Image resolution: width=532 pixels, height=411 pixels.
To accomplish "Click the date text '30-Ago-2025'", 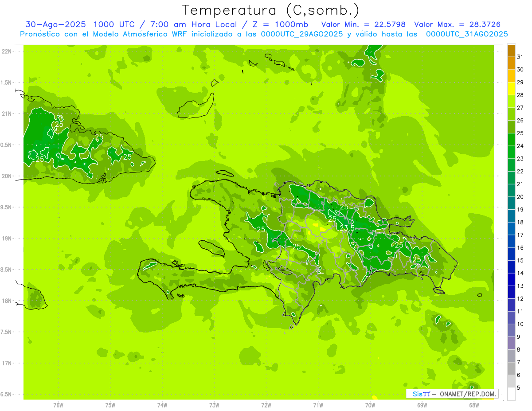I will click(55, 24).
